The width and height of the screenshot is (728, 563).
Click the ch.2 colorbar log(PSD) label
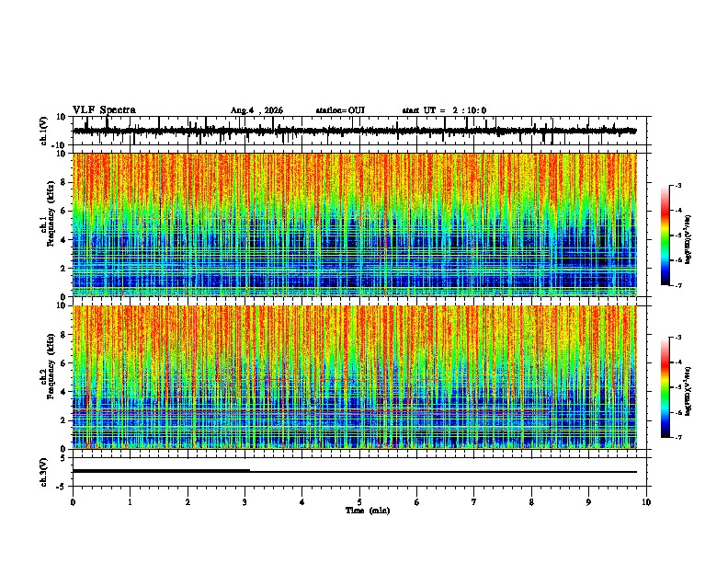pyautogui.click(x=688, y=391)
